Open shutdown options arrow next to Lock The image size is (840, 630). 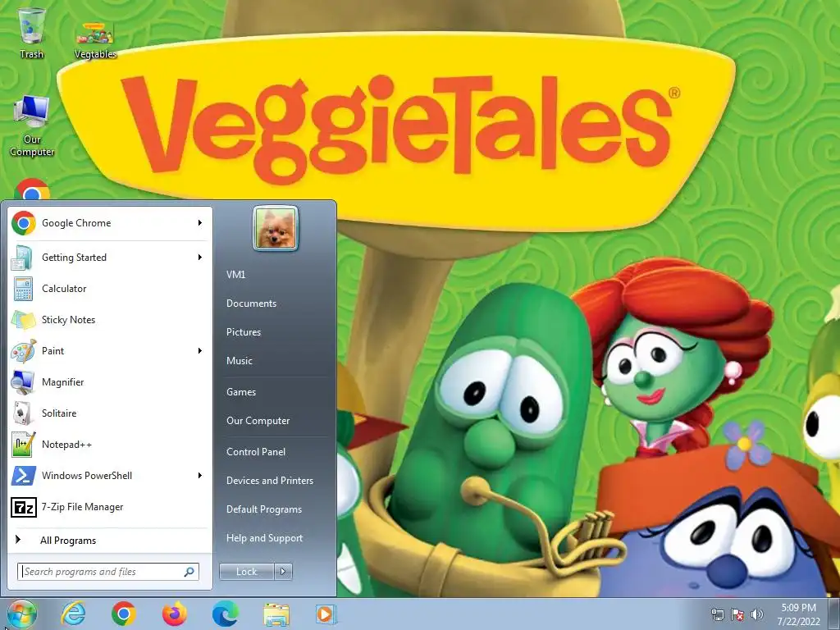click(283, 572)
